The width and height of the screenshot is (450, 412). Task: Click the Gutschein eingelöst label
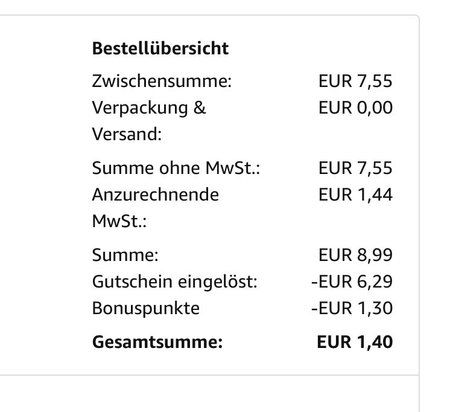tap(175, 282)
